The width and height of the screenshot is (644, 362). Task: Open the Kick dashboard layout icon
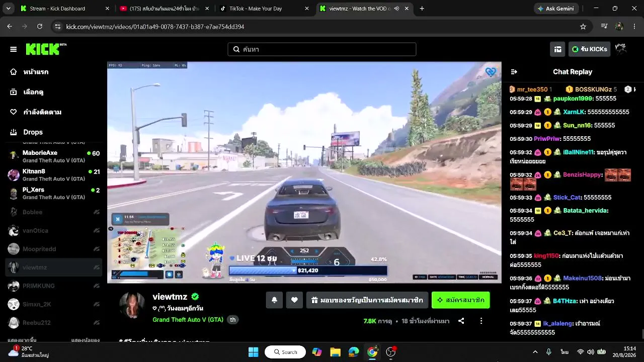click(x=558, y=49)
